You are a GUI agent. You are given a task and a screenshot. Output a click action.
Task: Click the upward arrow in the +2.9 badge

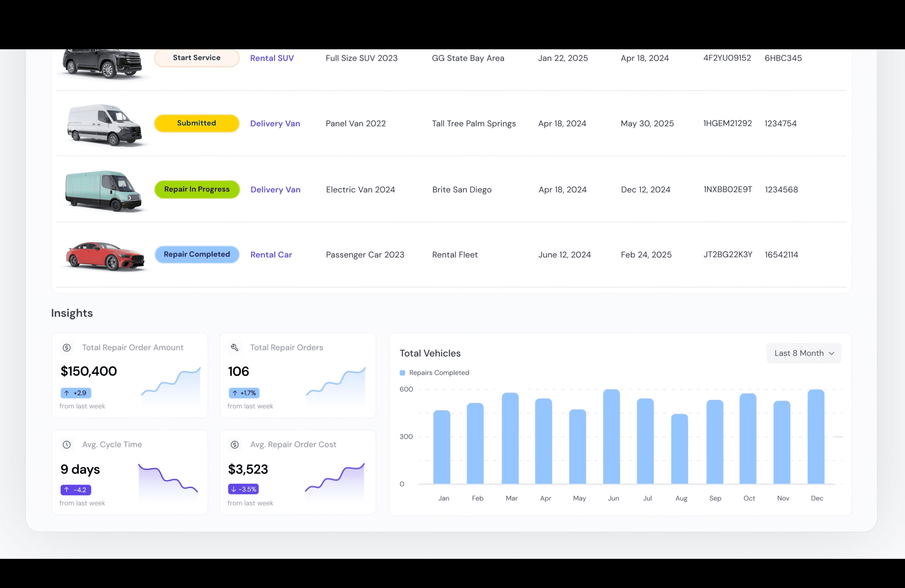pyautogui.click(x=67, y=393)
